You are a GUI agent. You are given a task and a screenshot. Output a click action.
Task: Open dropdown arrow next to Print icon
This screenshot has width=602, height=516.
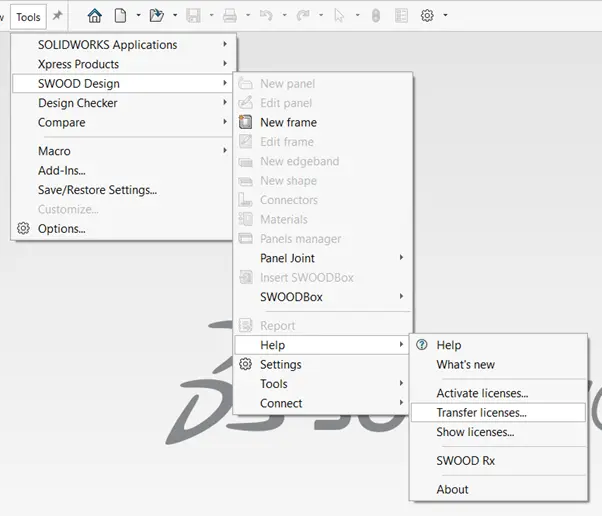pyautogui.click(x=248, y=15)
